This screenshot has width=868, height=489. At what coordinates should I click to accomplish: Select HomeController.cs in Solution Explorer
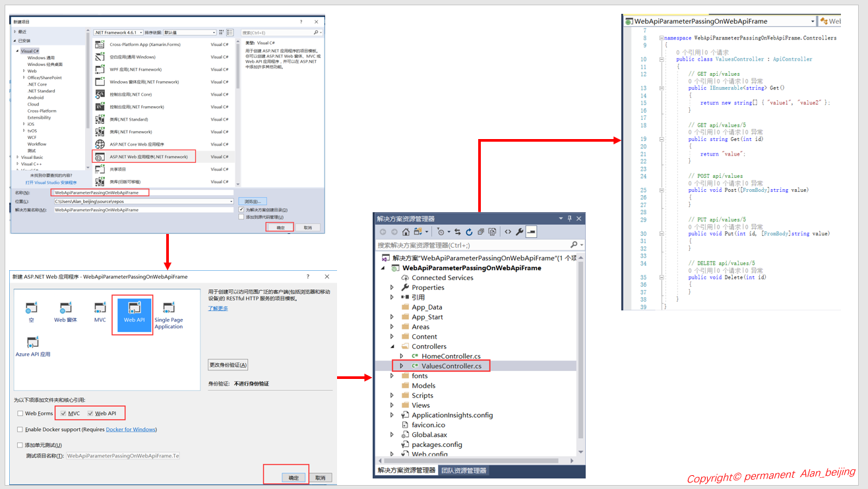451,356
